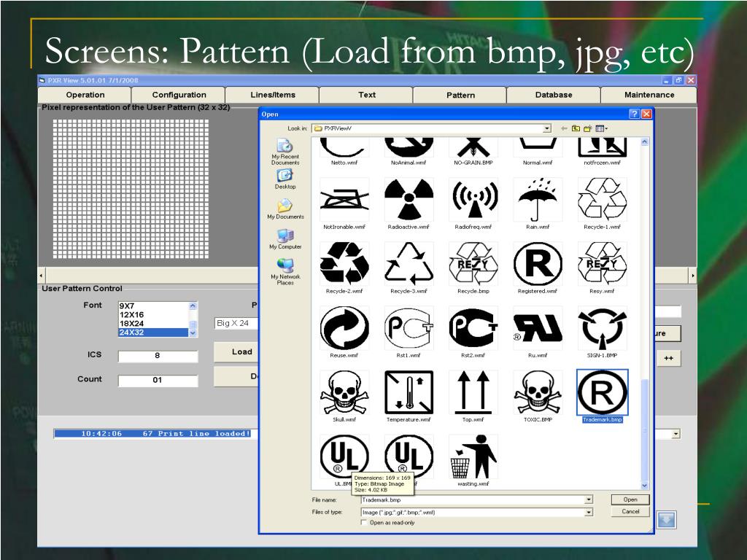Select the NO-GRAIN.BMP file
This screenshot has width=747, height=560.
click(473, 152)
